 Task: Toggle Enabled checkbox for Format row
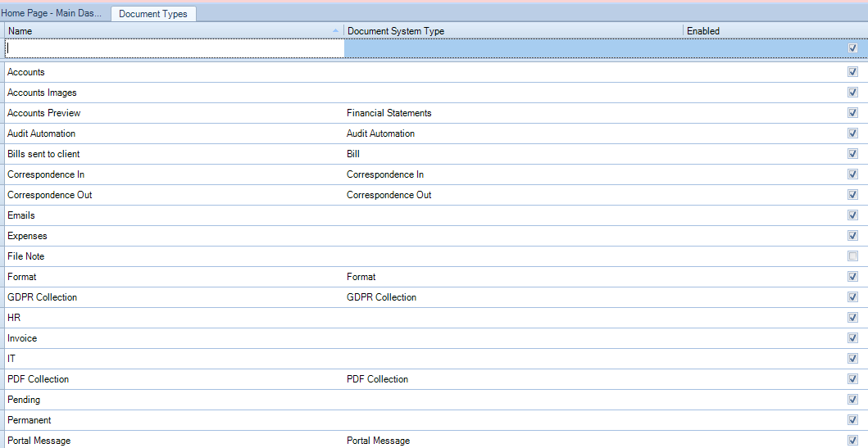852,277
